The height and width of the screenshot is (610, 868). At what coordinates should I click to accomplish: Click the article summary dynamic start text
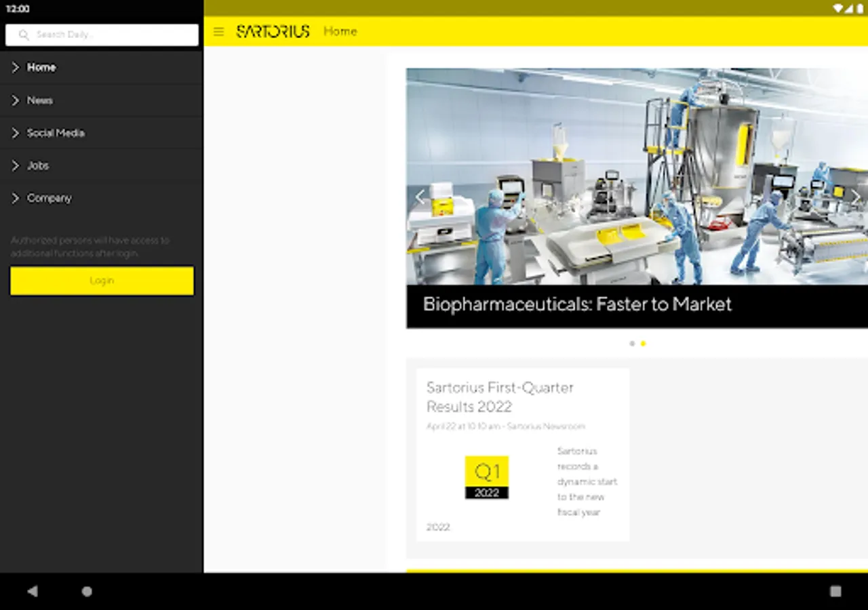[587, 481]
